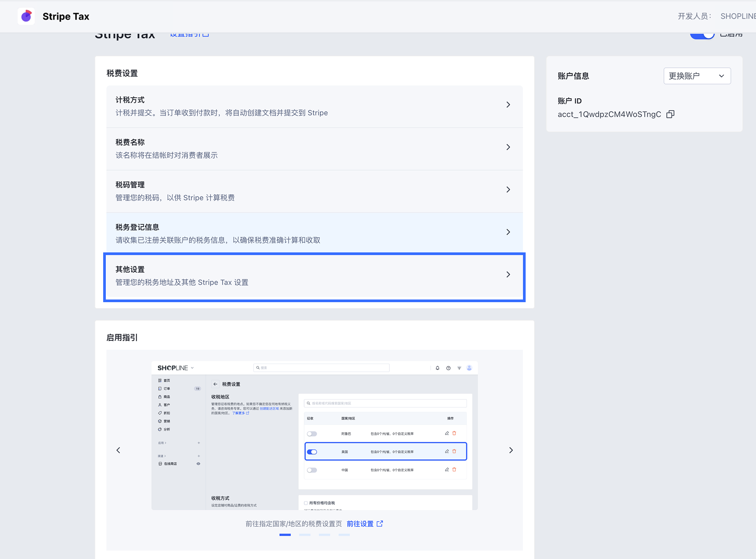Click the account ID acct_1QwdpzCM4WoSTngC text
Screen dimensions: 756x559
click(609, 114)
